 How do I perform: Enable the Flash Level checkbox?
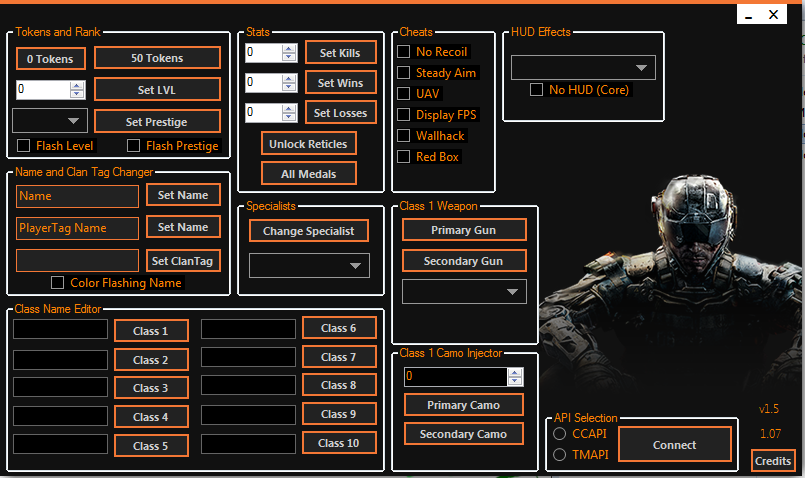[24, 146]
